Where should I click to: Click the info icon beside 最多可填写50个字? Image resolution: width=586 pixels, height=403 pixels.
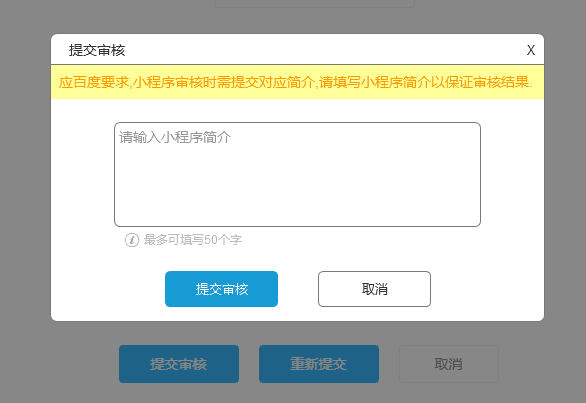click(132, 240)
